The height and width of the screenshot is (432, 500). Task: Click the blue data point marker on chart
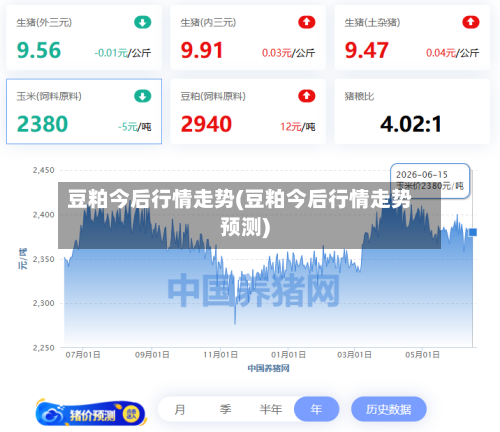pos(473,232)
